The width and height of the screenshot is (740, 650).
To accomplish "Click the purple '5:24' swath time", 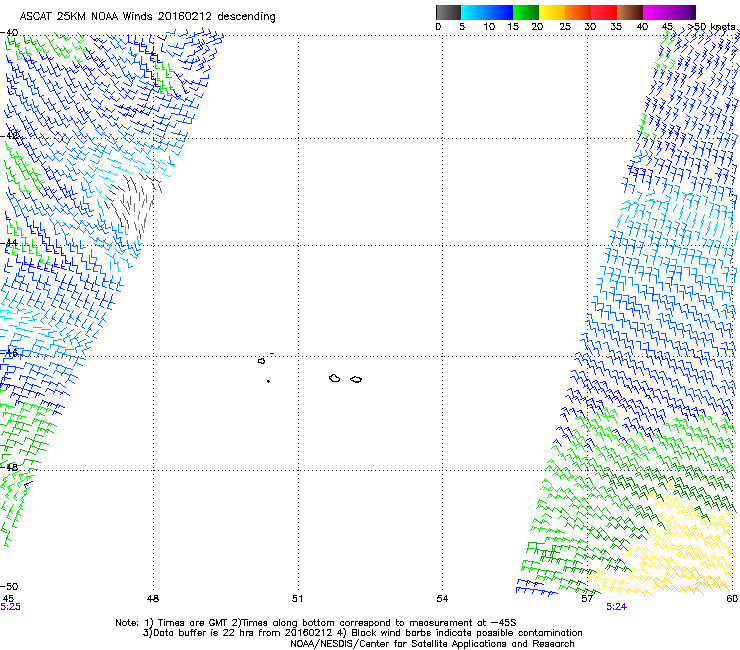I will 616,607.
